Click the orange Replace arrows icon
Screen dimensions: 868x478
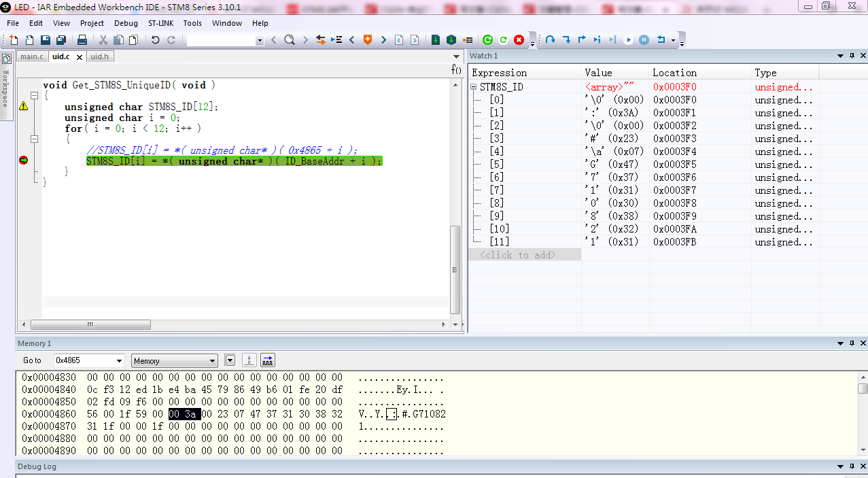coord(321,40)
